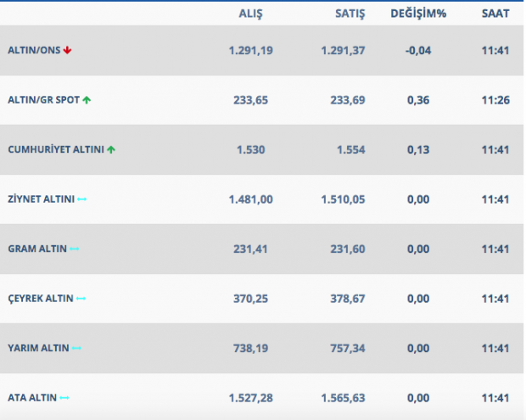This screenshot has height=420, width=526.
Task: Select the GRAM ALTIN row label
Action: (x=36, y=249)
